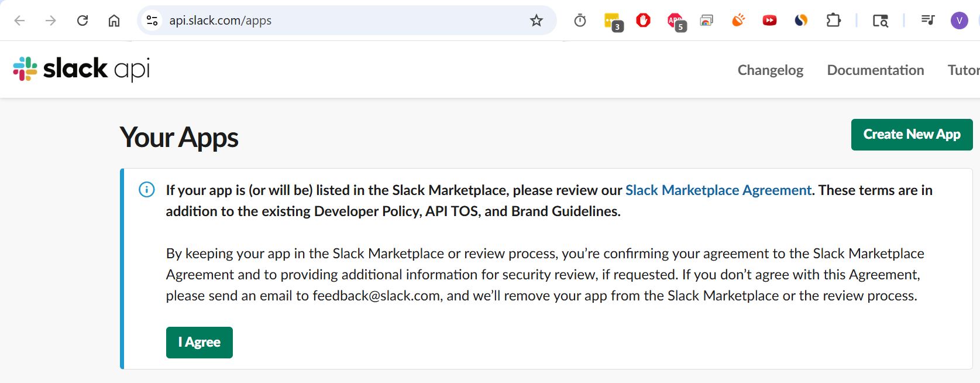Viewport: 980px width, 383px height.
Task: Click the Your Apps heading
Action: (x=179, y=138)
